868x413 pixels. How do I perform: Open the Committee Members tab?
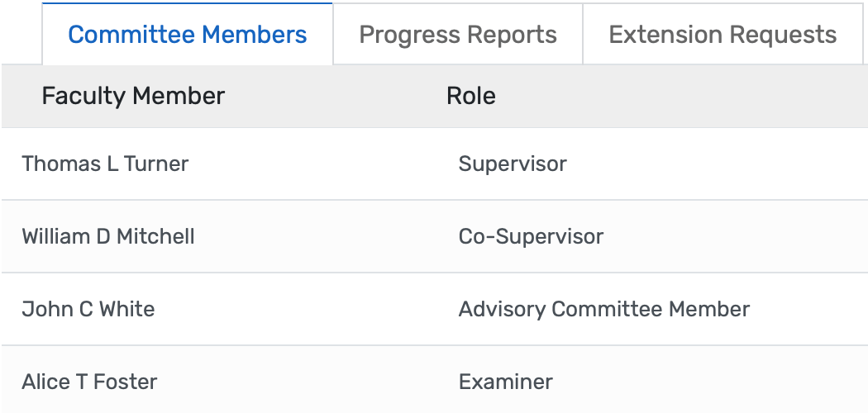coord(188,35)
